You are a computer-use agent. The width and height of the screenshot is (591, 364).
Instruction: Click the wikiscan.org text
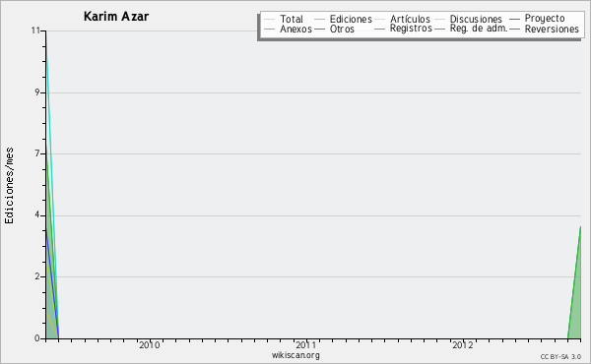[x=295, y=355]
